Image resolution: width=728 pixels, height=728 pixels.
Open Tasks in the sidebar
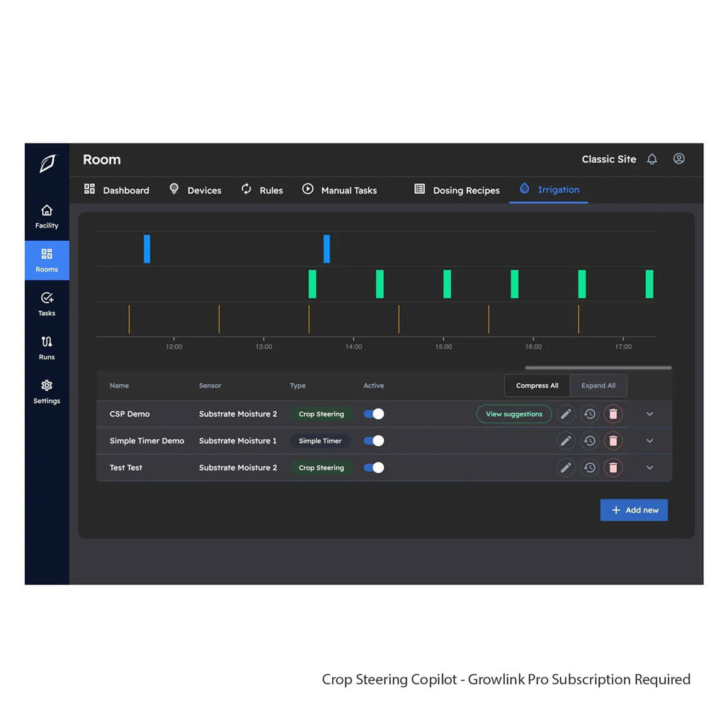coord(47,304)
